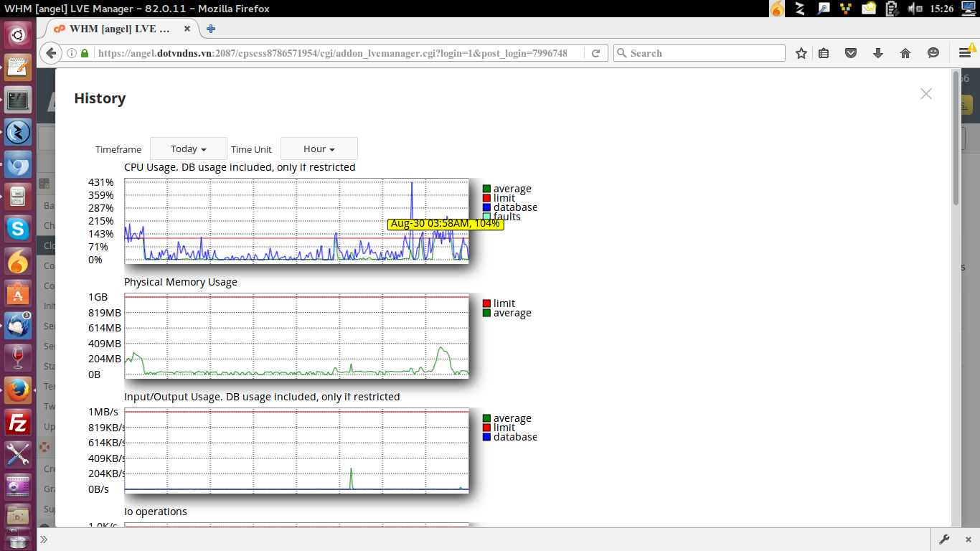Show bookmarks list icon
This screenshot has width=980, height=551.
point(824,53)
